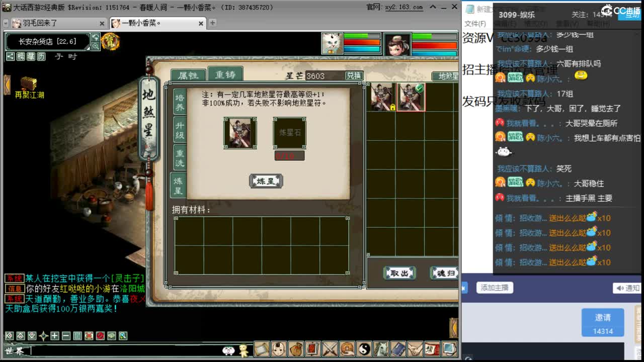This screenshot has width=644, height=362.
Task: Open the scroll map icon in bottom toolbar
Action: coord(262,348)
